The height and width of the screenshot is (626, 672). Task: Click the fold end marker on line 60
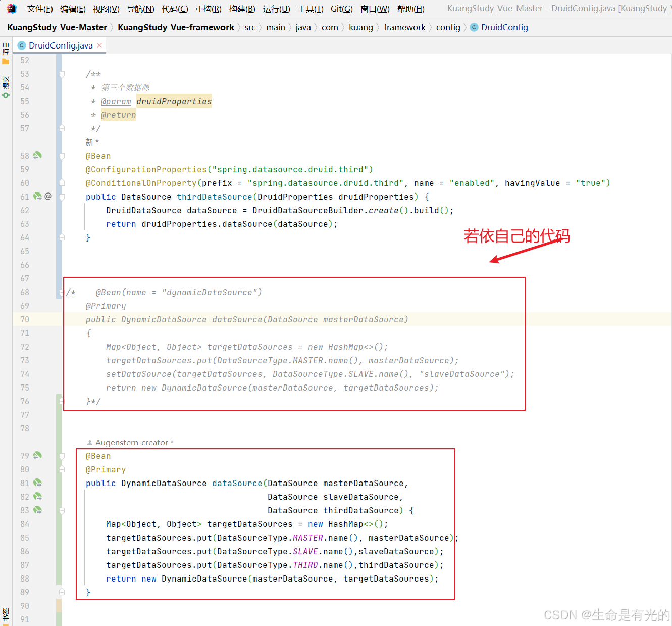[x=62, y=183]
